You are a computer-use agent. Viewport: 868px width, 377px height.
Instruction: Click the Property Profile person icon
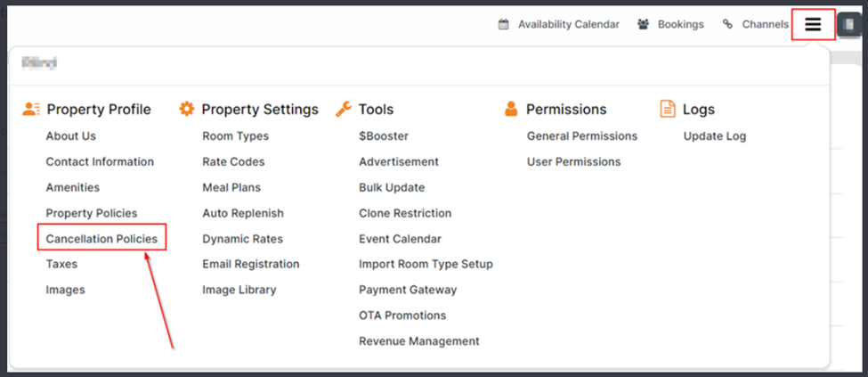pos(31,109)
